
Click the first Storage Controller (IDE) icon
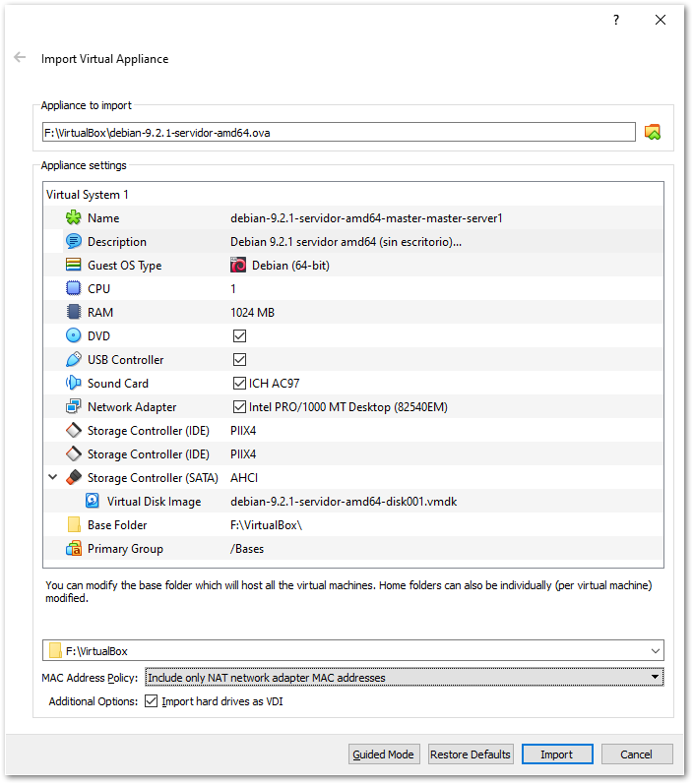tap(74, 430)
